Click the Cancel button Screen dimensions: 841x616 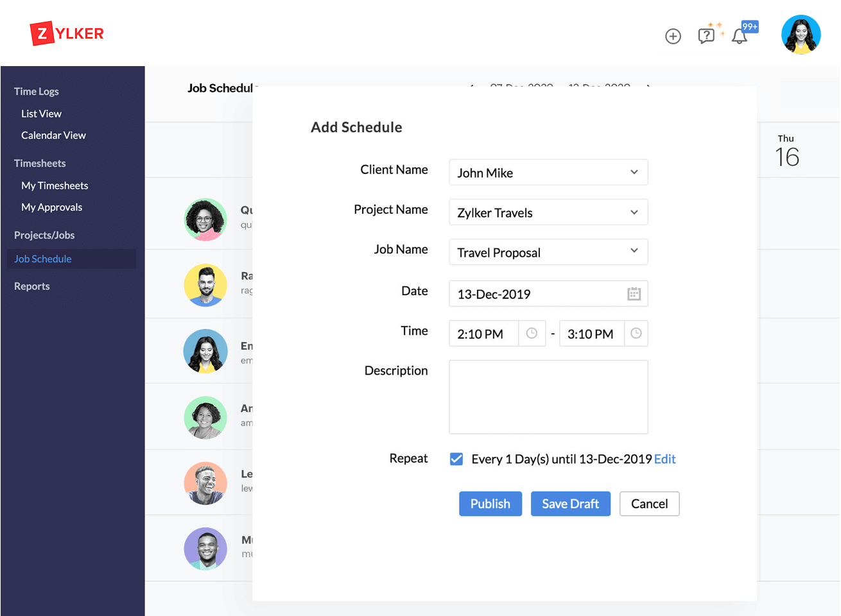650,504
